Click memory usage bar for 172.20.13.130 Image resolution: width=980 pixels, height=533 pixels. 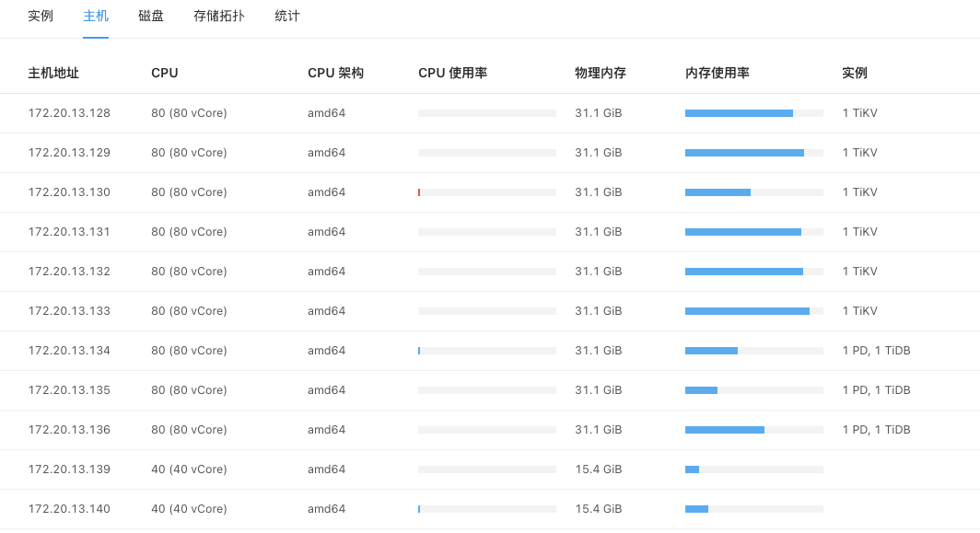(x=754, y=192)
